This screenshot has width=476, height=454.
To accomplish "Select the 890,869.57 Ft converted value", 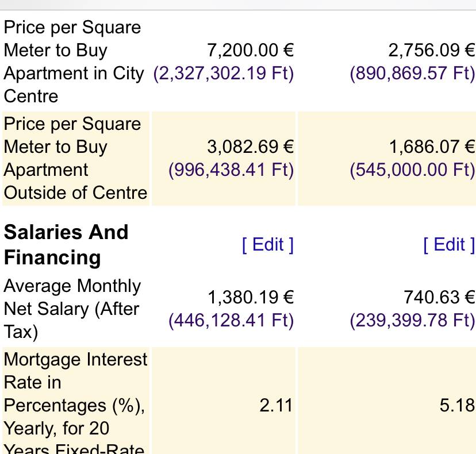I will pos(412,73).
